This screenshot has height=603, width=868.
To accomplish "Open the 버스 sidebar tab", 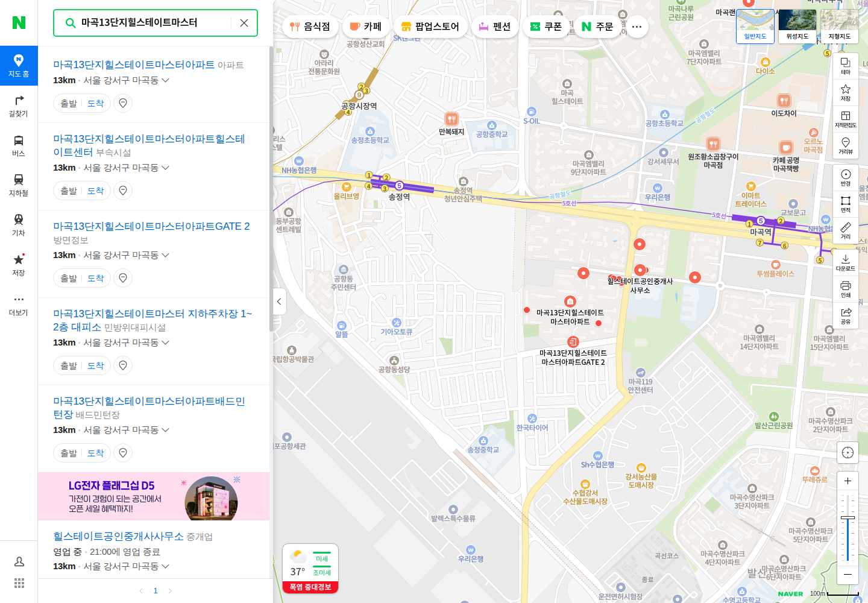I will (19, 145).
